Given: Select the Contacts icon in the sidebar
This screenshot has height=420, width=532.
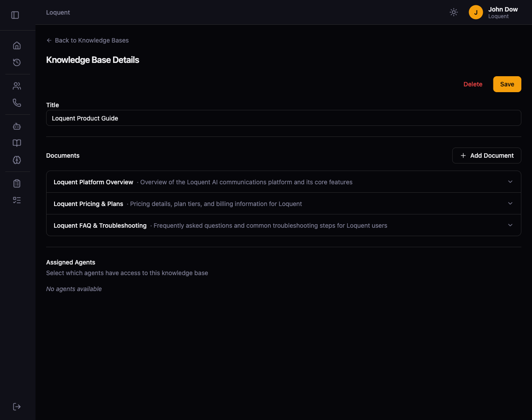Looking at the screenshot, I should pos(17,86).
